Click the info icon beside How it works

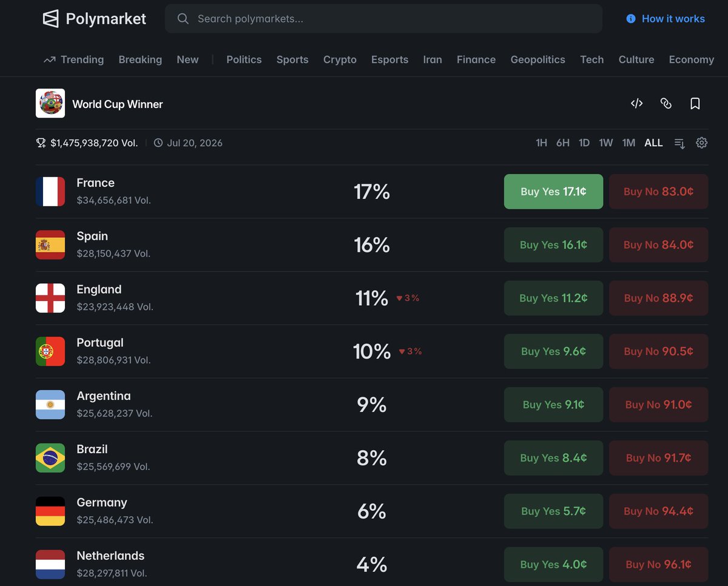[631, 19]
